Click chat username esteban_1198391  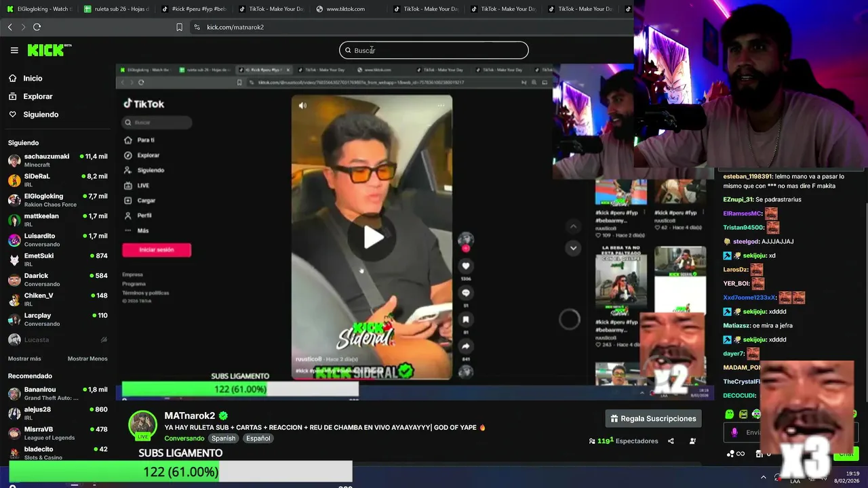(748, 176)
